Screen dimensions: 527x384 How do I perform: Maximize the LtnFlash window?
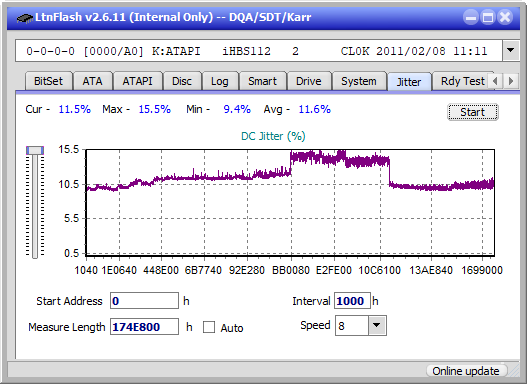point(488,17)
